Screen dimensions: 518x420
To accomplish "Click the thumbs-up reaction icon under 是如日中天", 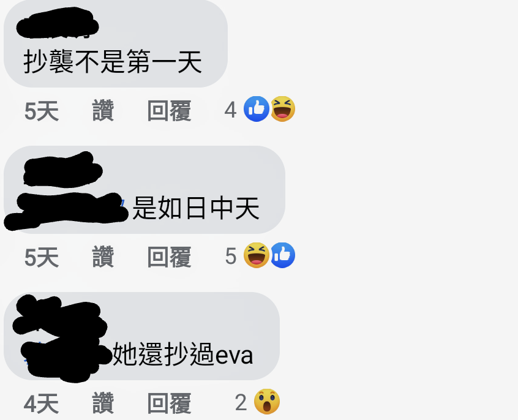I will tap(283, 255).
